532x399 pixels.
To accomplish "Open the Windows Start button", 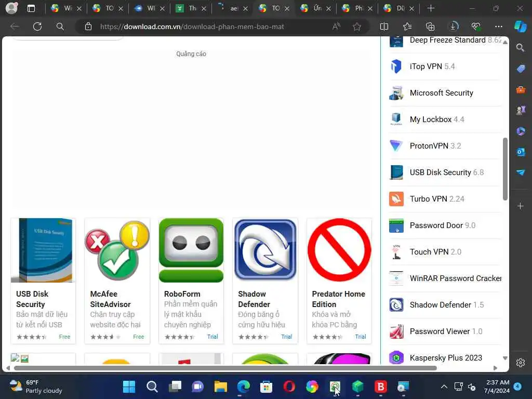I will pyautogui.click(x=129, y=387).
